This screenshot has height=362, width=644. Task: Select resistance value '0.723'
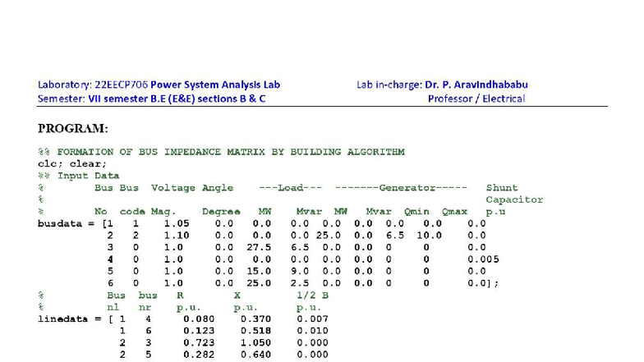coord(199,343)
